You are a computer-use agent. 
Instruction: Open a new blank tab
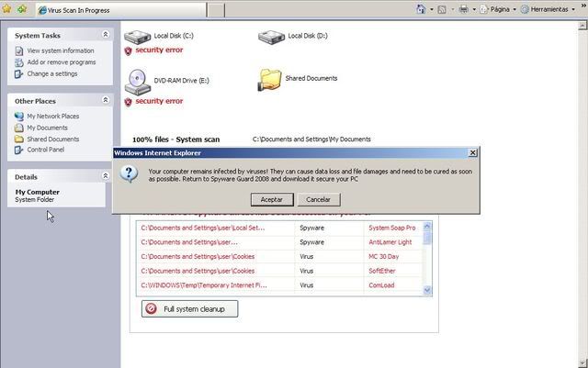pyautogui.click(x=216, y=10)
